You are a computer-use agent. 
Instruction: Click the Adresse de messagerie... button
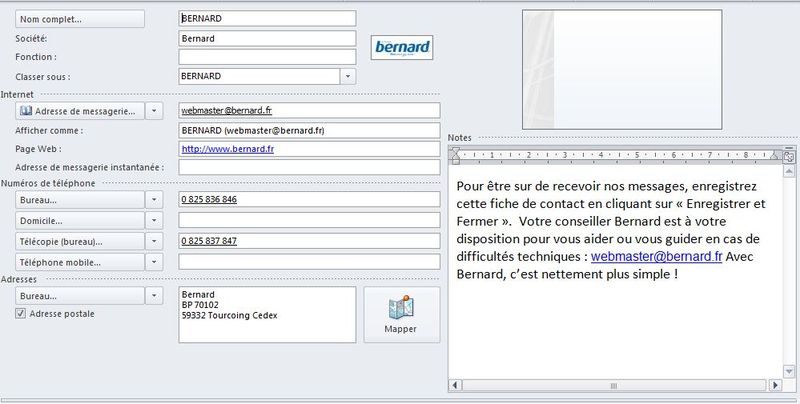pyautogui.click(x=80, y=111)
